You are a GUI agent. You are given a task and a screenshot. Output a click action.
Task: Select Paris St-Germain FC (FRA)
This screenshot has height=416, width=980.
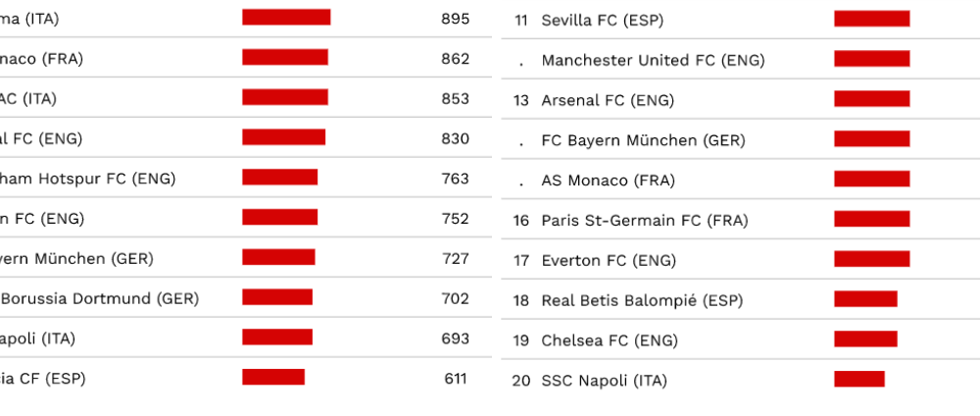coord(645,220)
